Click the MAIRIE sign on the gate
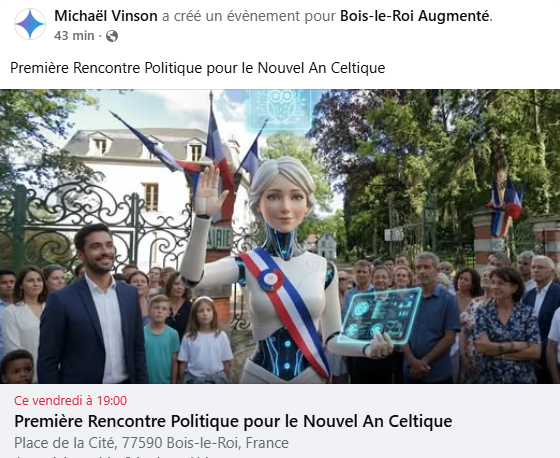 click(x=219, y=238)
